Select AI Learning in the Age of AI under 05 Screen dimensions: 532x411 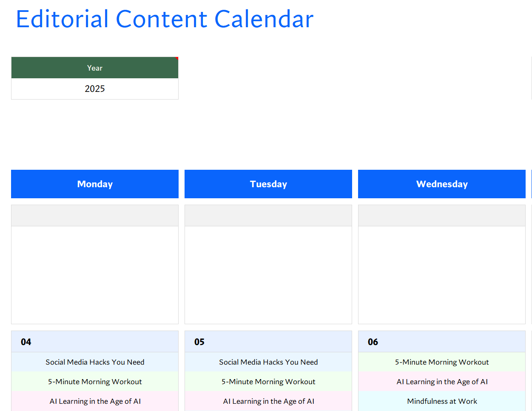tap(268, 401)
